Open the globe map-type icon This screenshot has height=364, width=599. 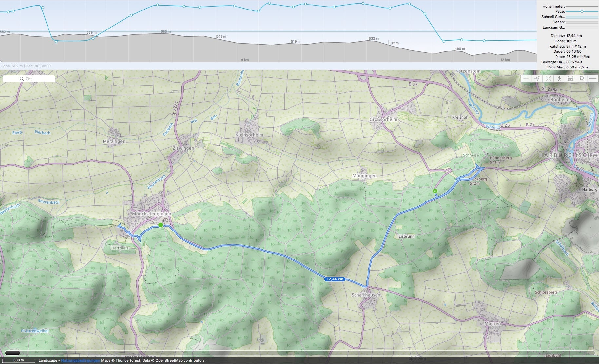(x=582, y=79)
